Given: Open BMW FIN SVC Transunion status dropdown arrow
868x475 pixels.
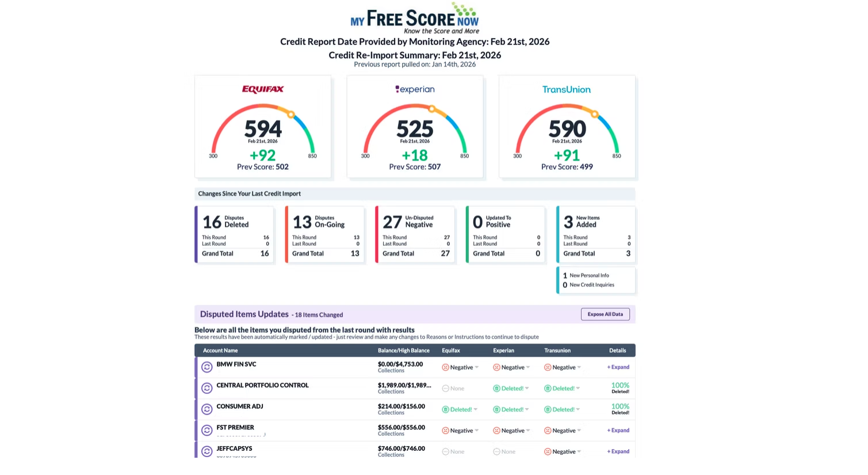Looking at the screenshot, I should [x=579, y=367].
